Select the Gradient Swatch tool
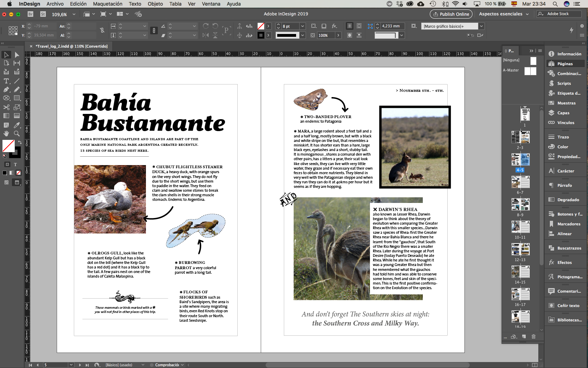Screen dimensions: 588x368 pos(6,116)
